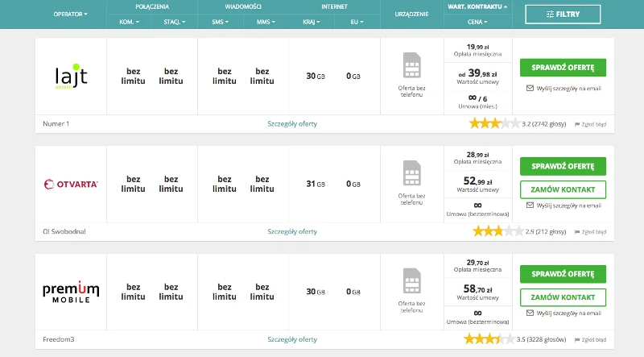
Task: Click star rating 3.2 for lajt offer
Action: click(x=495, y=123)
